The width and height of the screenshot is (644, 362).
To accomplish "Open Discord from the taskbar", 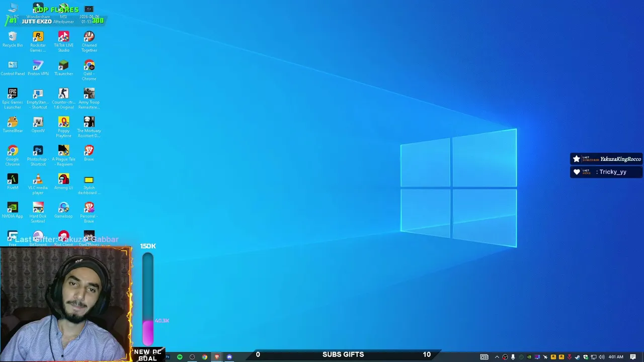I will [229, 357].
